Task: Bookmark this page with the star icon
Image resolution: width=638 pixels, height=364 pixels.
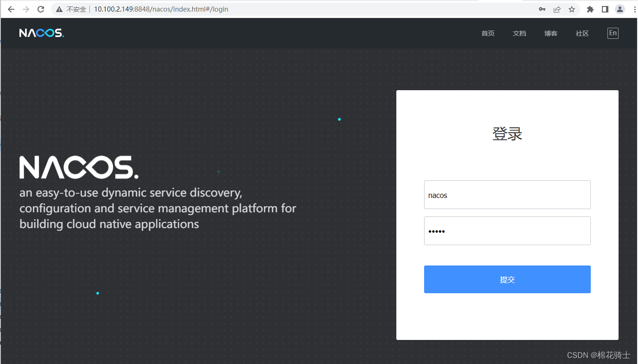Action: pyautogui.click(x=572, y=9)
